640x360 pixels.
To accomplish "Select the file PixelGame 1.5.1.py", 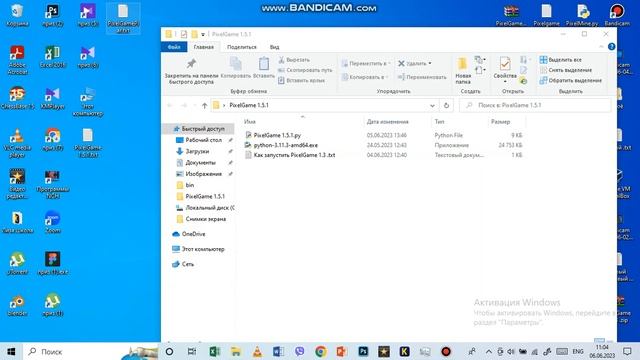I will (277, 135).
